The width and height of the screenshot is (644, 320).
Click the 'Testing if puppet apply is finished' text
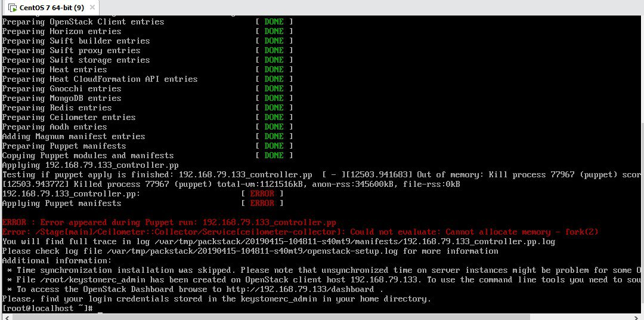point(88,174)
